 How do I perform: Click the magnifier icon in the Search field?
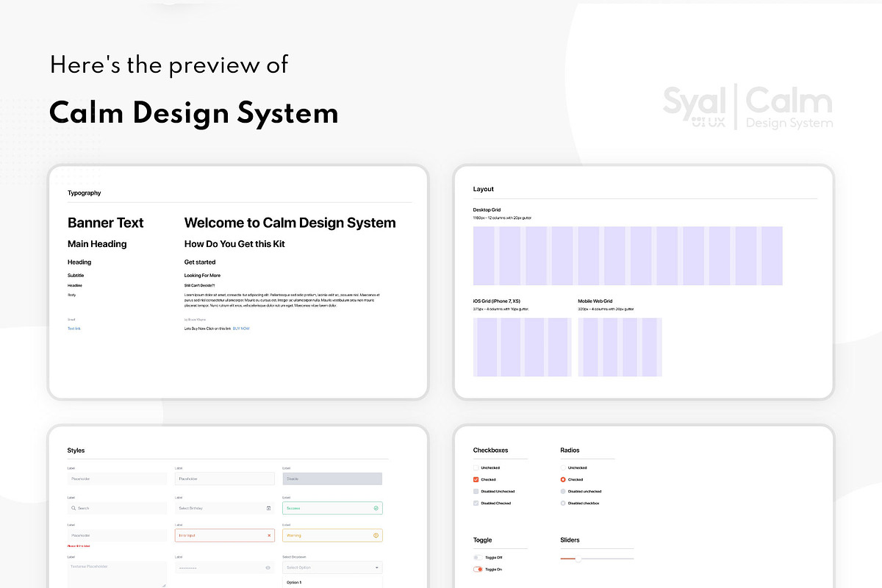pos(73,508)
